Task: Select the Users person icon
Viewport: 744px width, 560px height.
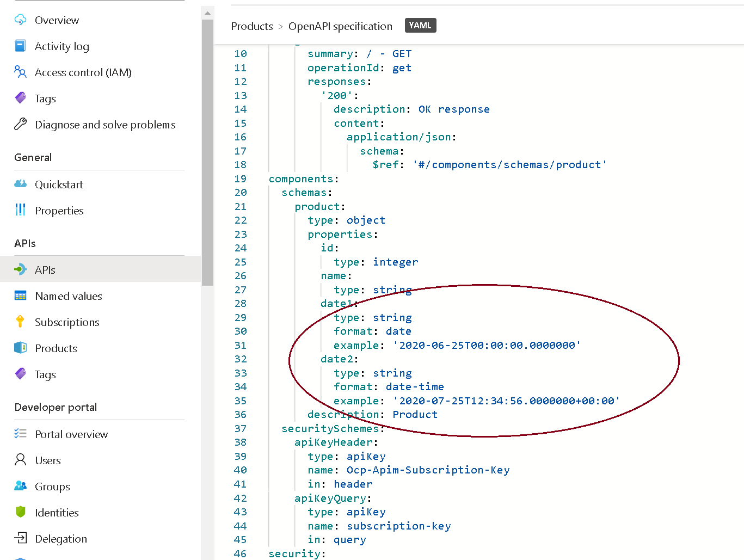Action: coord(19,460)
